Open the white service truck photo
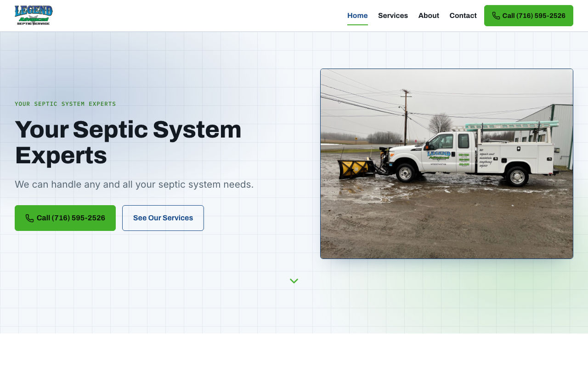 (447, 164)
